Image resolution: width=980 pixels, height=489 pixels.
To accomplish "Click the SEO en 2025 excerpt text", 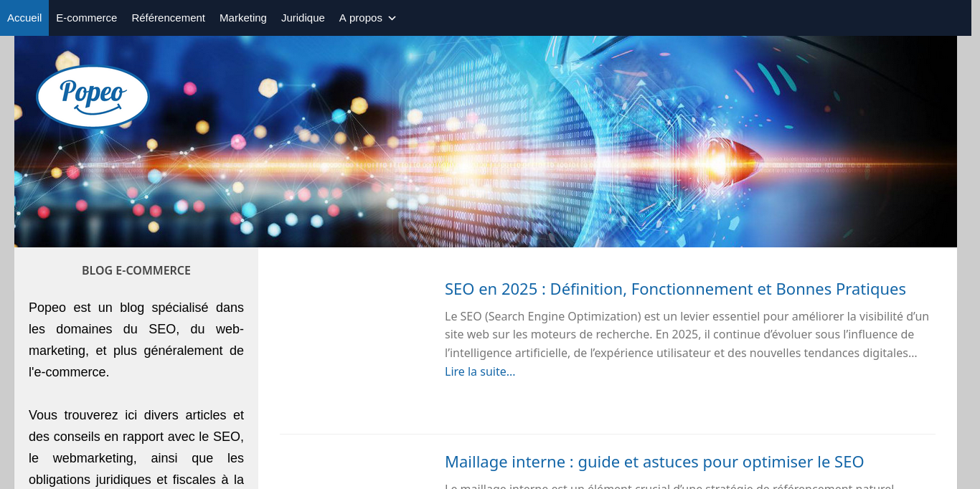I will pos(686,335).
